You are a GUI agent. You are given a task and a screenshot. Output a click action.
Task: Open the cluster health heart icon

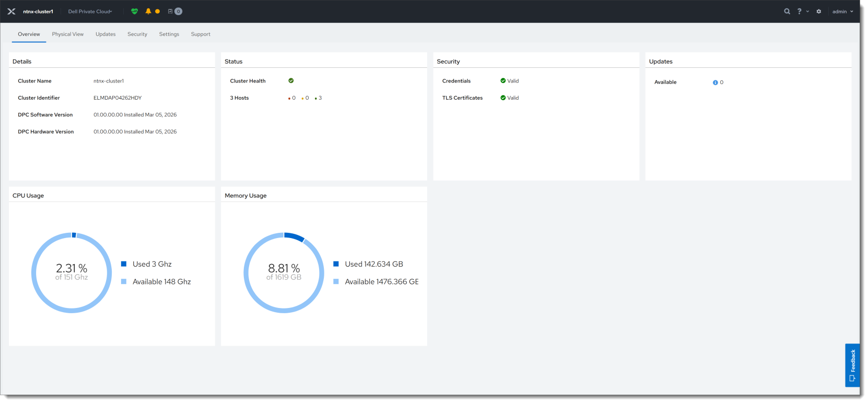tap(135, 11)
